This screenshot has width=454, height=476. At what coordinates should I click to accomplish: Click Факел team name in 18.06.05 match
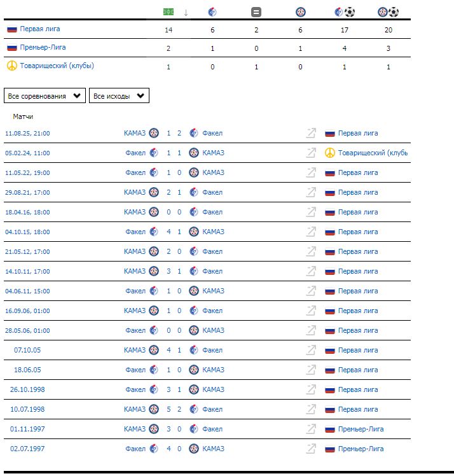tap(135, 370)
